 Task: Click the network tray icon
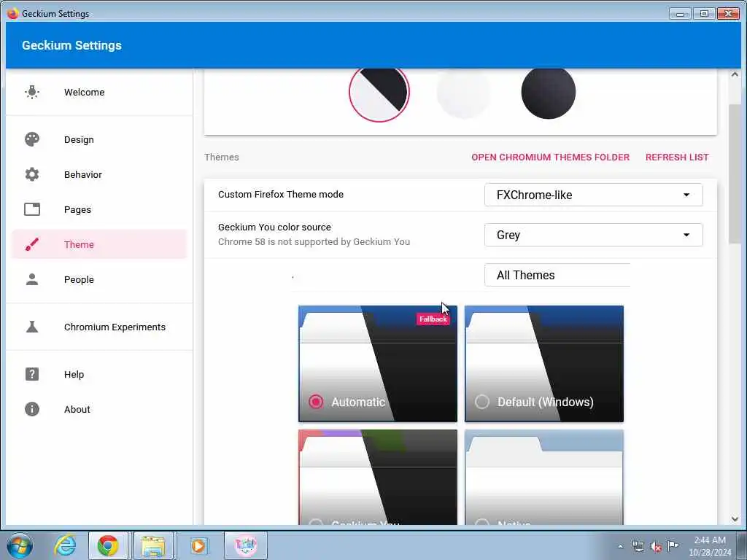click(x=638, y=546)
